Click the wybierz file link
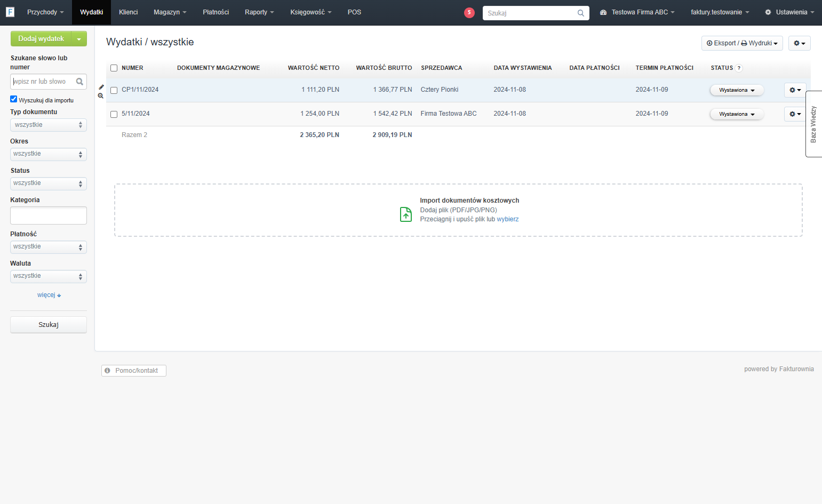 point(508,219)
